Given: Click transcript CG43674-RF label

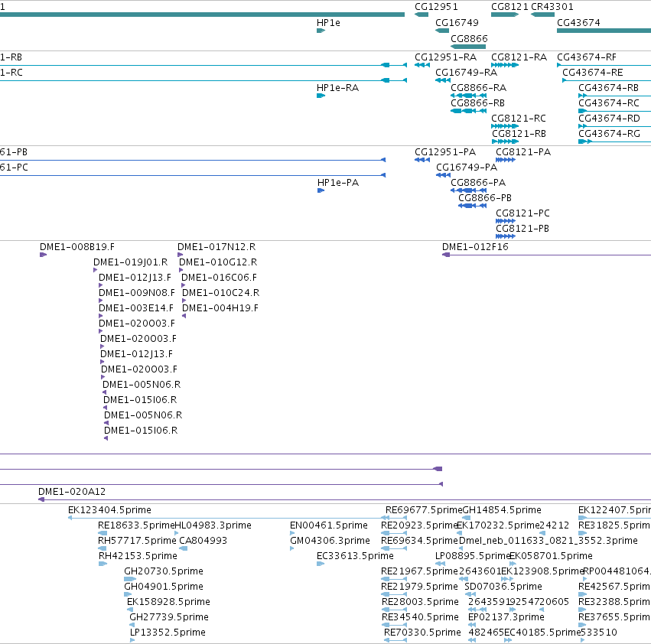Looking at the screenshot, I should point(586,57).
